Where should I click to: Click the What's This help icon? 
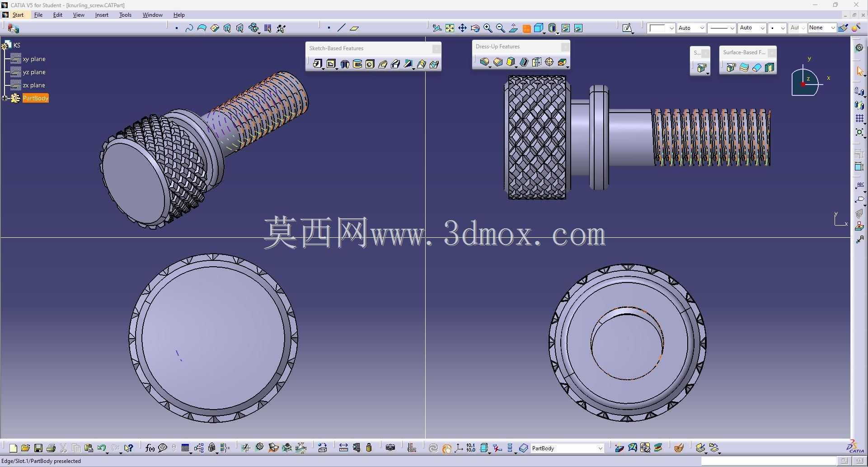point(129,448)
